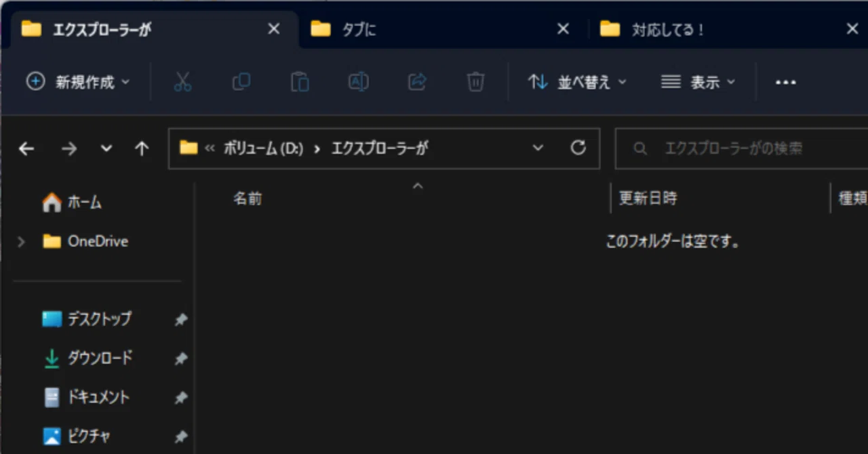The height and width of the screenshot is (454, 868).
Task: Go back with the left arrow
Action: 26,149
